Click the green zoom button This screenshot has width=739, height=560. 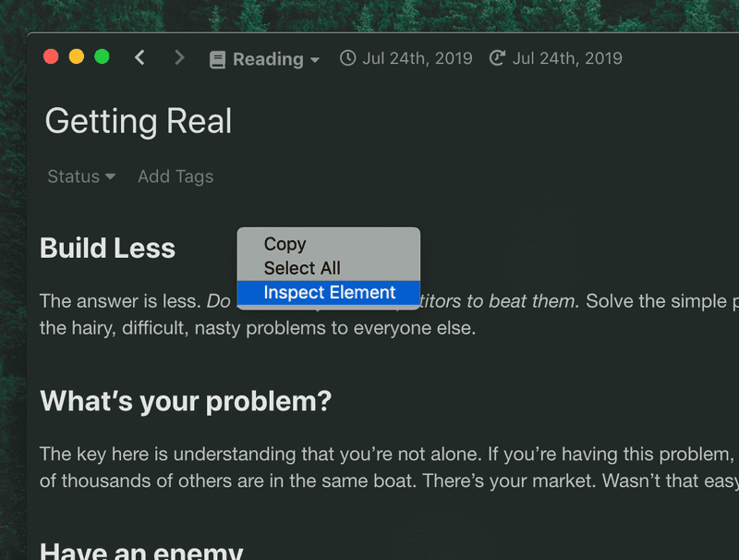[x=102, y=56]
